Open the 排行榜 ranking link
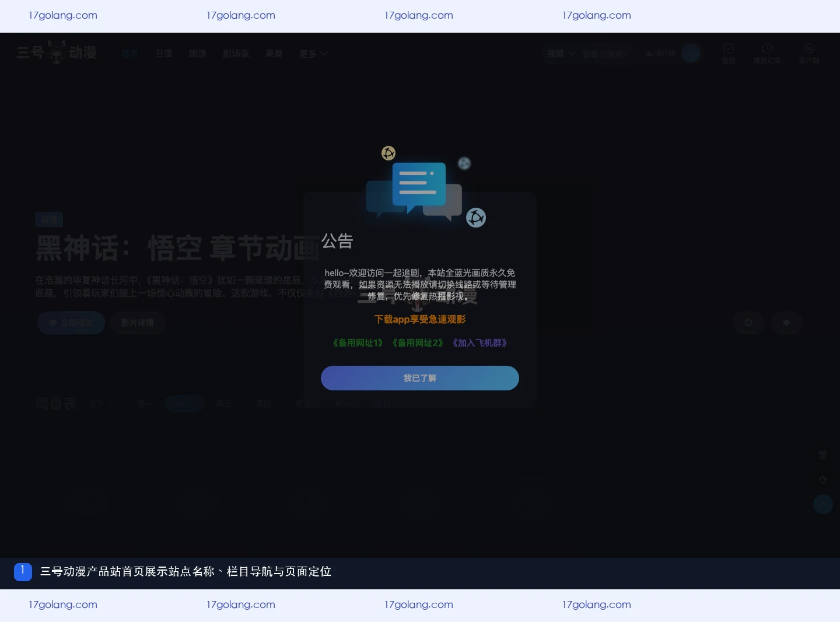This screenshot has height=622, width=840. pyautogui.click(x=660, y=54)
